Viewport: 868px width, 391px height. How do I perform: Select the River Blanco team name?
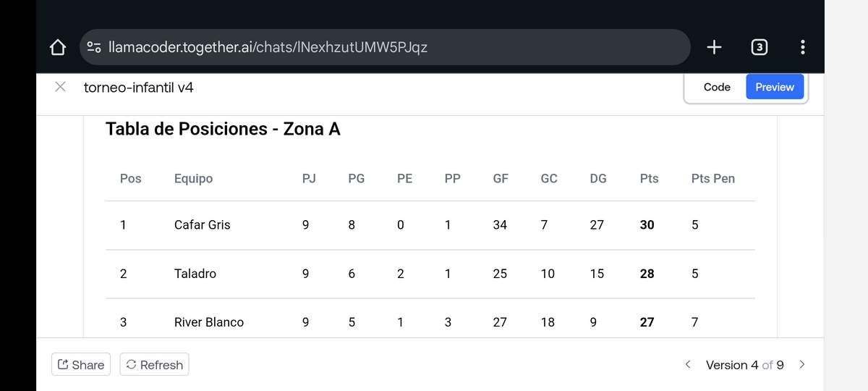click(208, 322)
